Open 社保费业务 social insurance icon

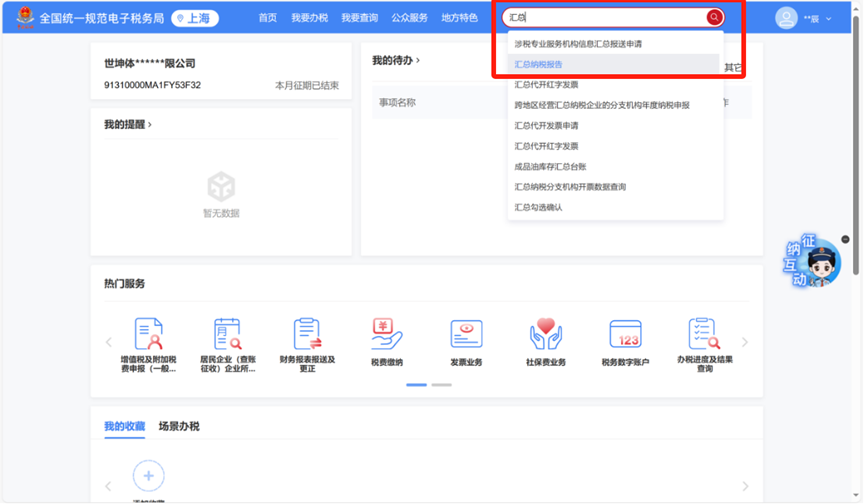coord(546,335)
